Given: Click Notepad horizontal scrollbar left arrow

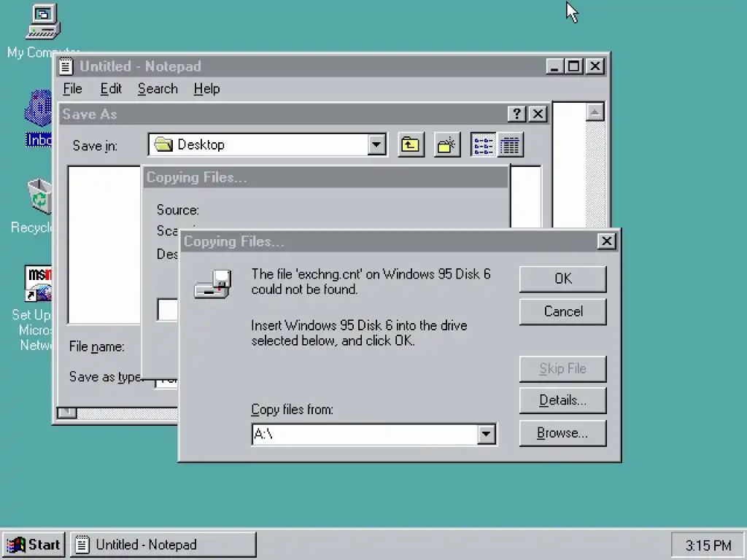Looking at the screenshot, I should [x=67, y=412].
